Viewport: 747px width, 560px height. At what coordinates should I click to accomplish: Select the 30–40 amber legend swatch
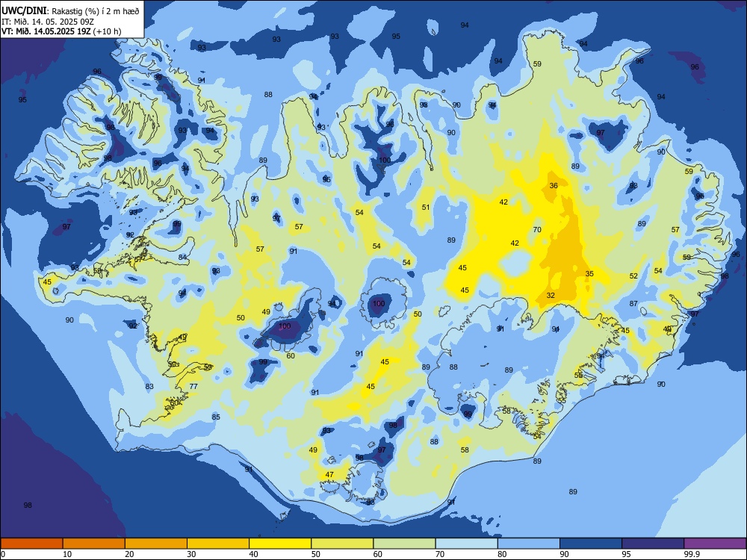click(218, 544)
